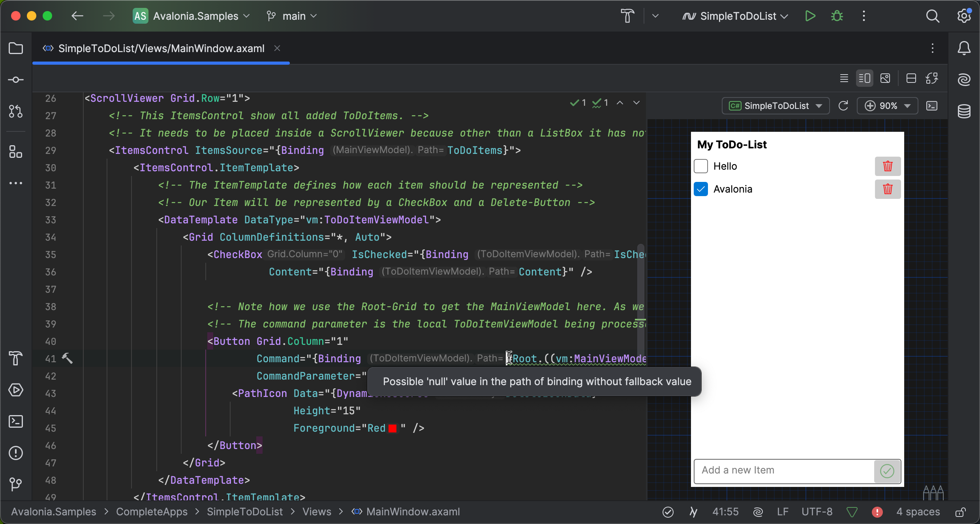Expand the SimpleToDoList run configuration dropdown
This screenshot has height=524, width=980.
(738, 16)
